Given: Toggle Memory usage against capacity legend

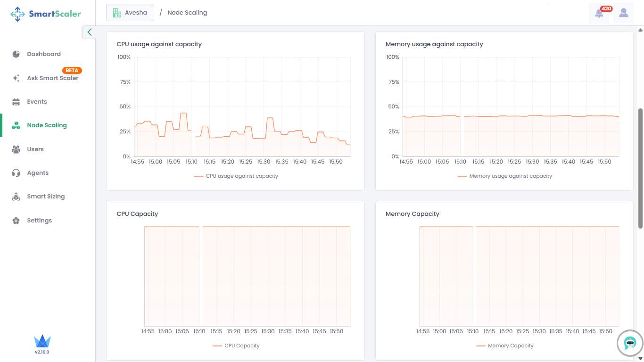Looking at the screenshot, I should tap(504, 176).
